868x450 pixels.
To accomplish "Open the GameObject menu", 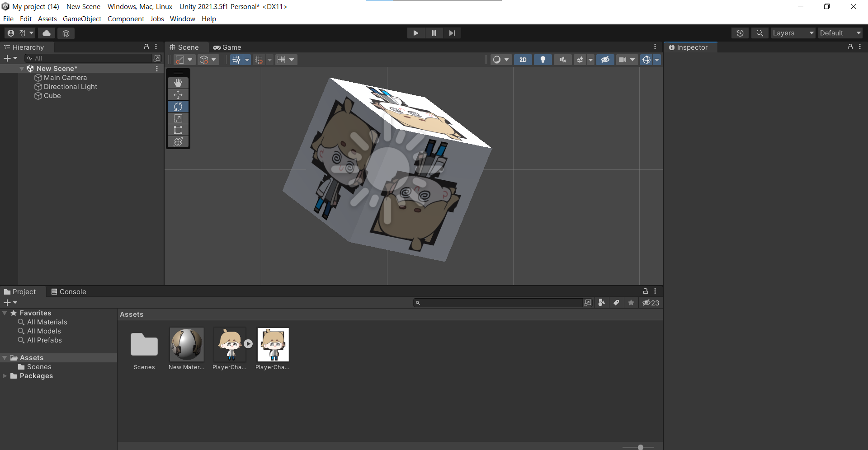I will (82, 19).
